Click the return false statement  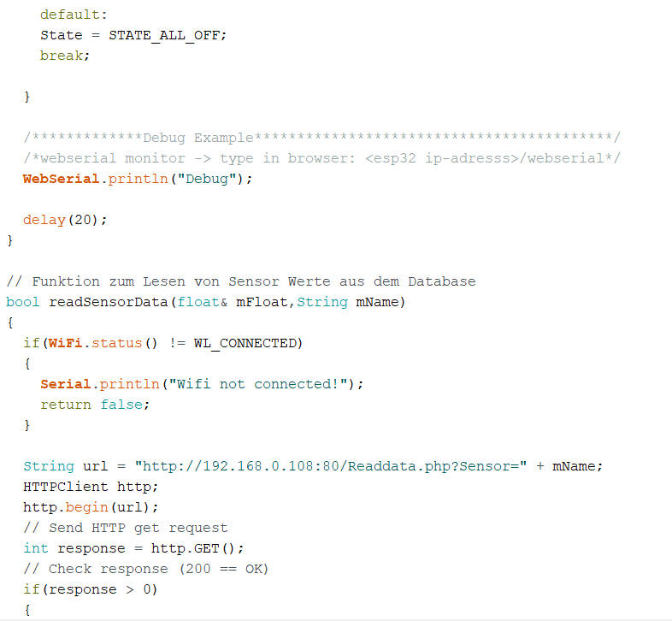pos(95,405)
